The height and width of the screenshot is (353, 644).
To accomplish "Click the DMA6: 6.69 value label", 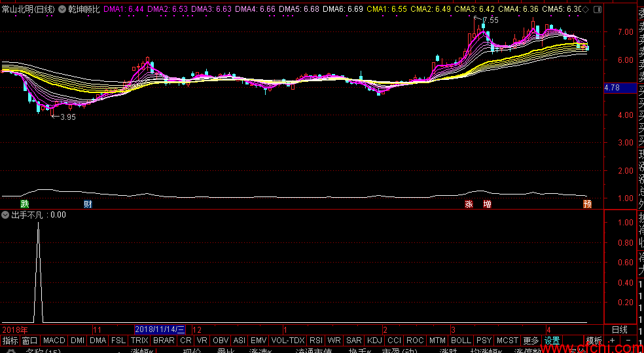I will tap(343, 9).
